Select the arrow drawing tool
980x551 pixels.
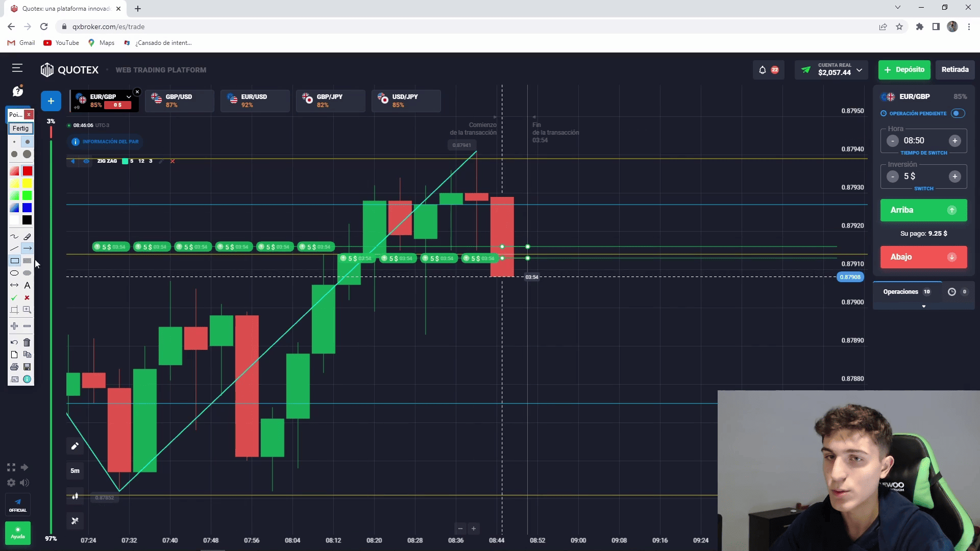pos(27,248)
